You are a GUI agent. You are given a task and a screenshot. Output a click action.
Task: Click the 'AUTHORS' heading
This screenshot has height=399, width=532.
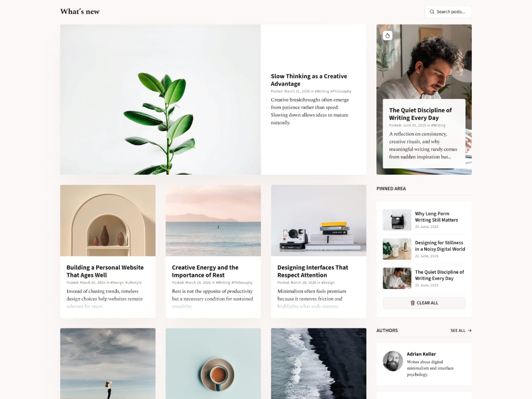pyautogui.click(x=387, y=330)
